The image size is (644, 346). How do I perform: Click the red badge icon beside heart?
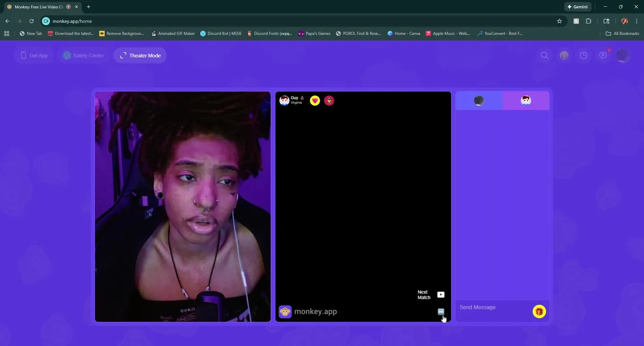point(329,100)
